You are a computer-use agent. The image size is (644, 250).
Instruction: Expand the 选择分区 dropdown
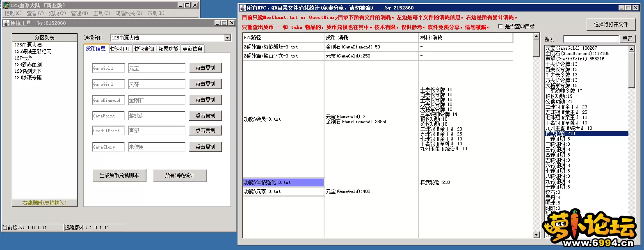(228, 38)
